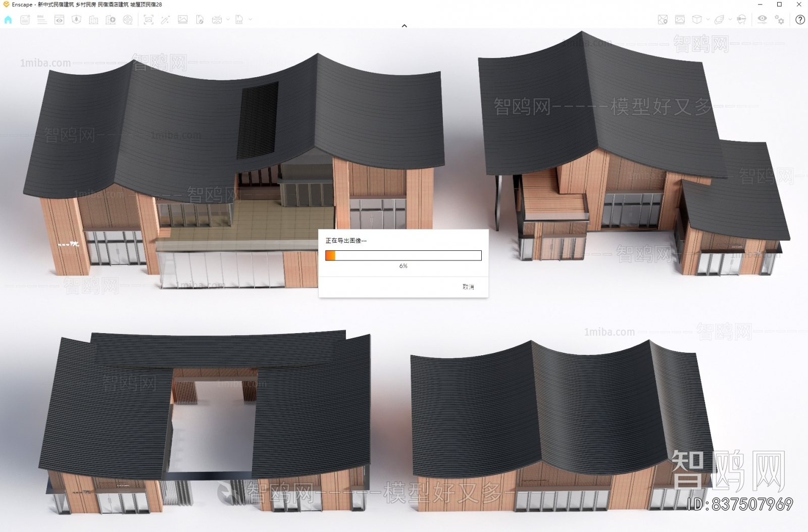
Task: Expand the standalone EXE export dropdown
Action: 250,20
